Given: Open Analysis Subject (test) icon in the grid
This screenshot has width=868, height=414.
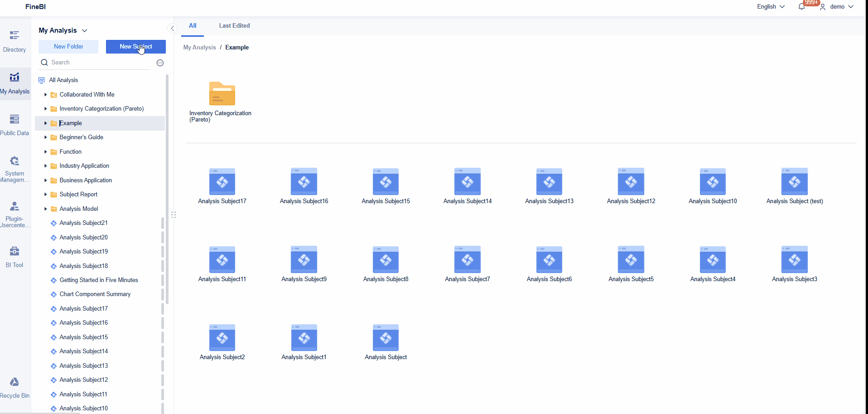Looking at the screenshot, I should tap(795, 182).
